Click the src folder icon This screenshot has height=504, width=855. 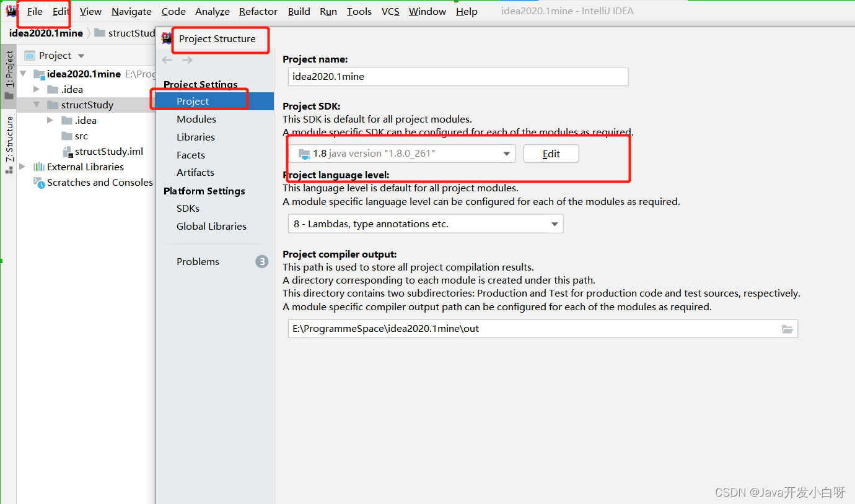(x=67, y=136)
